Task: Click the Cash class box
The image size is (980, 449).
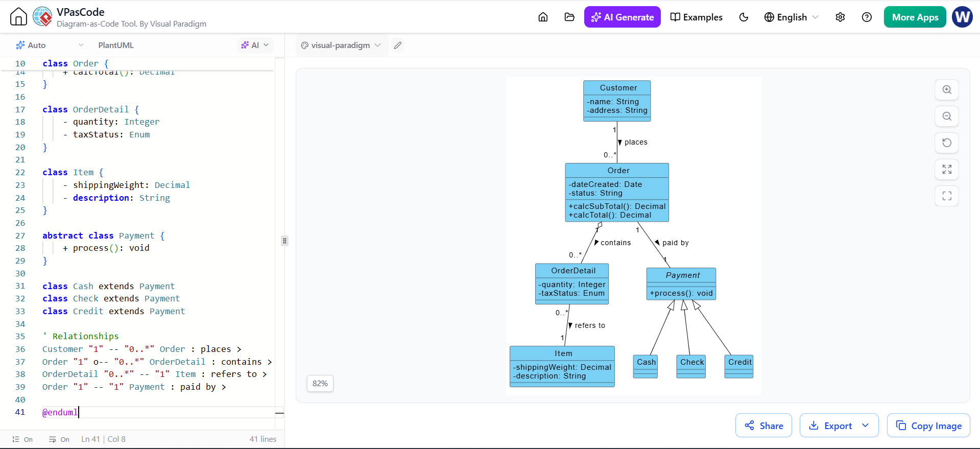Action: [x=646, y=366]
